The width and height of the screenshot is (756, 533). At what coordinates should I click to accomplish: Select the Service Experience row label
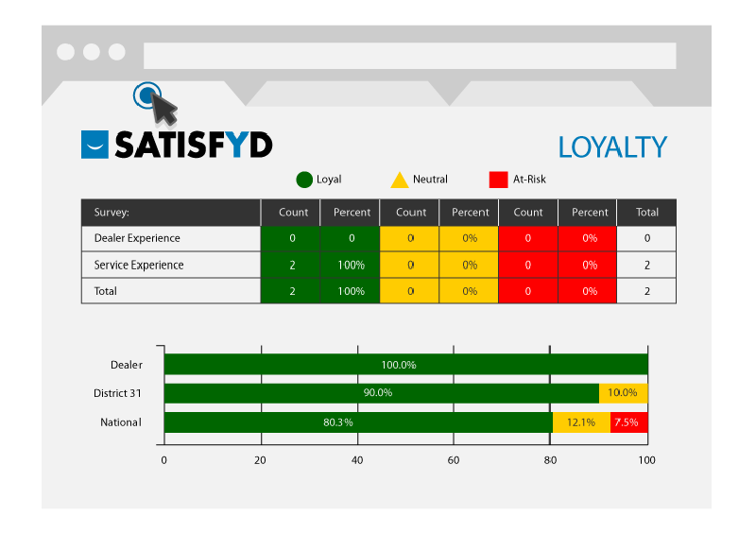pyautogui.click(x=139, y=265)
